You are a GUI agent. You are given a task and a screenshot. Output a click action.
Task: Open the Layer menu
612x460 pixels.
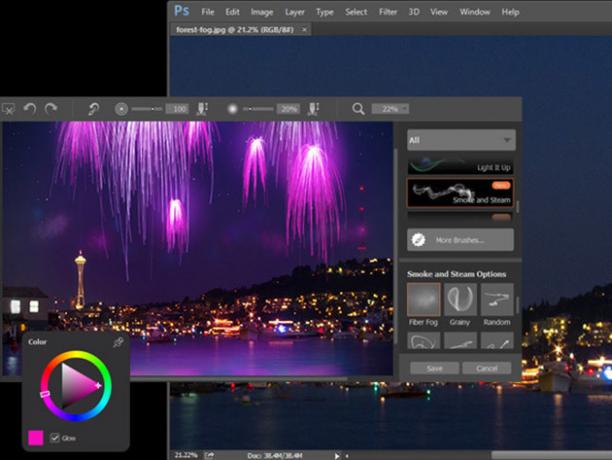295,12
